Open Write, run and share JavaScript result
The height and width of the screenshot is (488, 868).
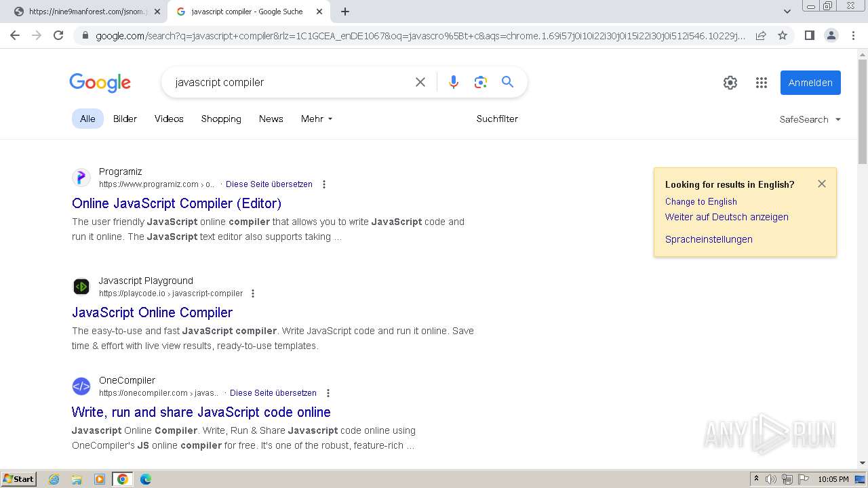tap(201, 412)
